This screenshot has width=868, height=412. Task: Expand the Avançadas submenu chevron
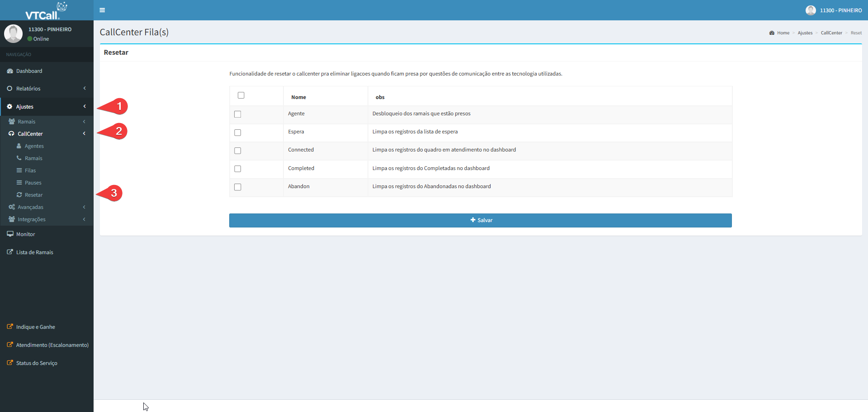(x=84, y=207)
